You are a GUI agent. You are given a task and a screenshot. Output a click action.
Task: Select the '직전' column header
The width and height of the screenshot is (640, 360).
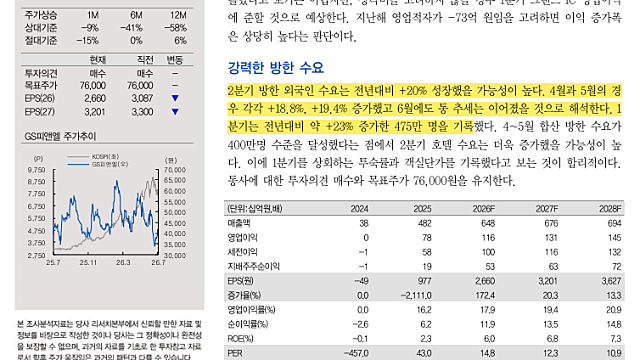[145, 60]
